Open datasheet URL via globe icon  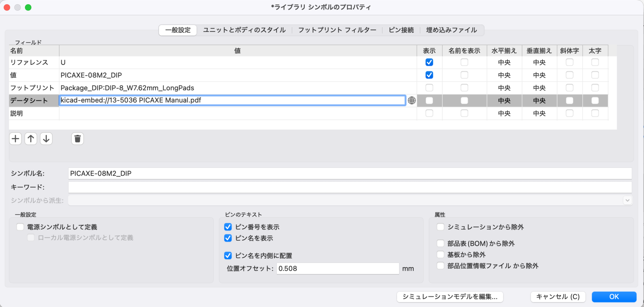(412, 100)
